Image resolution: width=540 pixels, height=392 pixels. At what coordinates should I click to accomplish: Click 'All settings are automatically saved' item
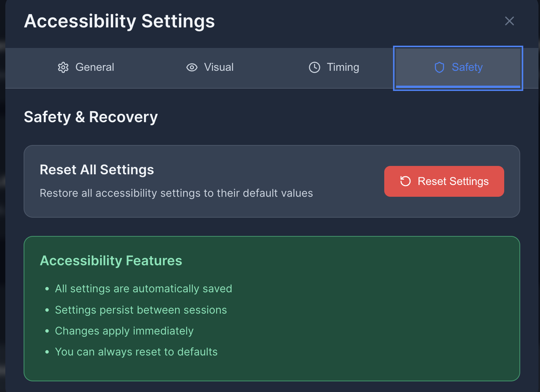[144, 288]
